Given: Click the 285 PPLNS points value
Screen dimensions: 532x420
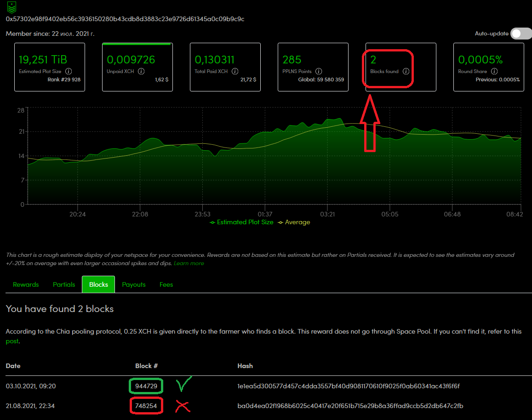Looking at the screenshot, I should (292, 60).
